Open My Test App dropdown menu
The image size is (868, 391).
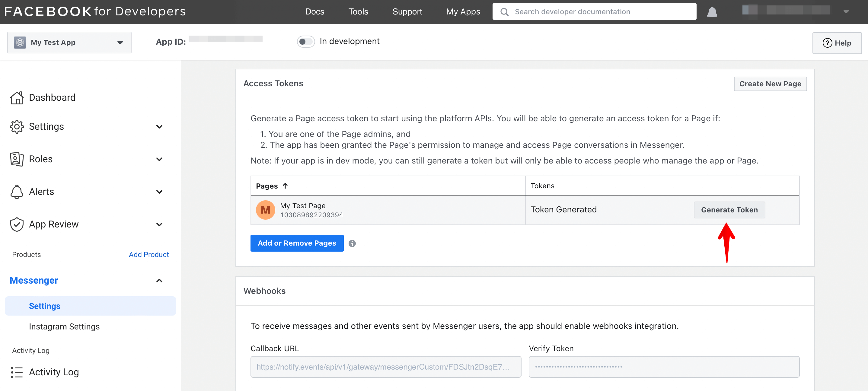(69, 41)
